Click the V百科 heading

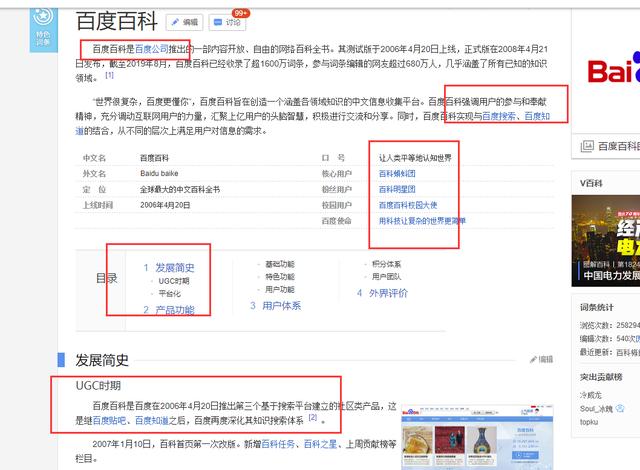[591, 183]
